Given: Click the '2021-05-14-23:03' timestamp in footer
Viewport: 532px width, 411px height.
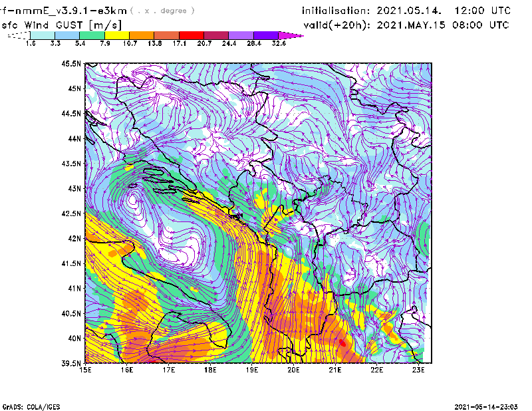Looking at the screenshot, I should [x=486, y=407].
